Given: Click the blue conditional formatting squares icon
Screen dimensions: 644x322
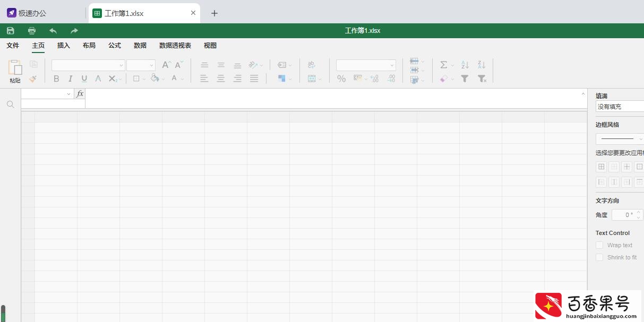Looking at the screenshot, I should tap(282, 79).
